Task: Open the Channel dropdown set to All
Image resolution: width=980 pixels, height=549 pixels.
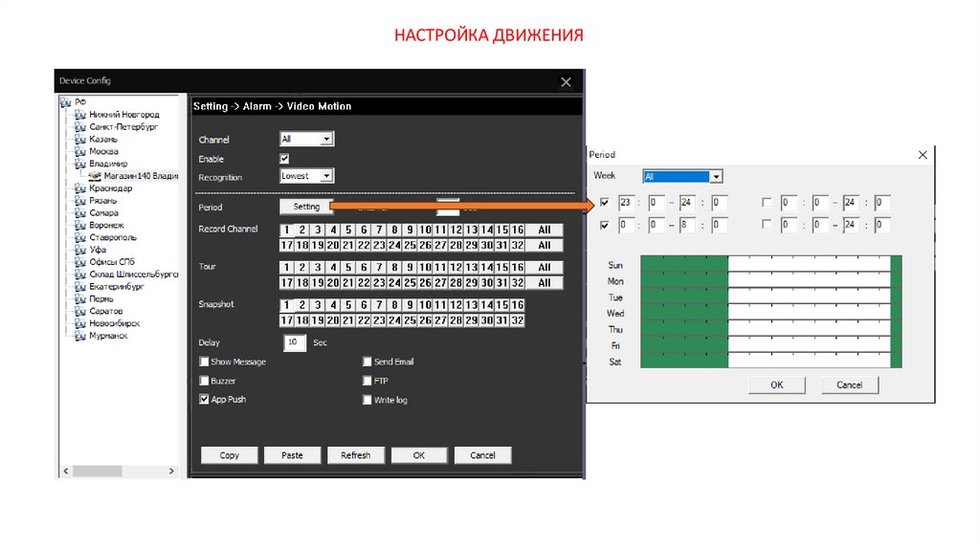Action: [x=306, y=139]
